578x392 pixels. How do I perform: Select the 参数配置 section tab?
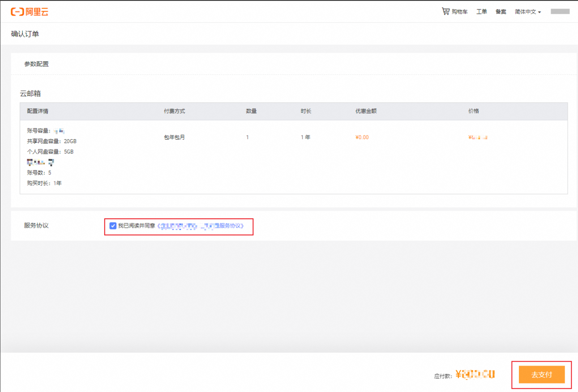click(36, 64)
